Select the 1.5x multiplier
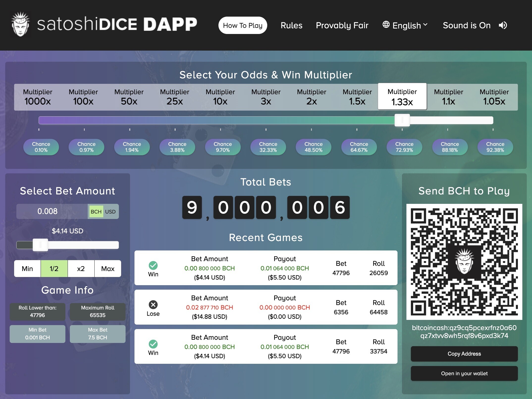 (x=357, y=97)
